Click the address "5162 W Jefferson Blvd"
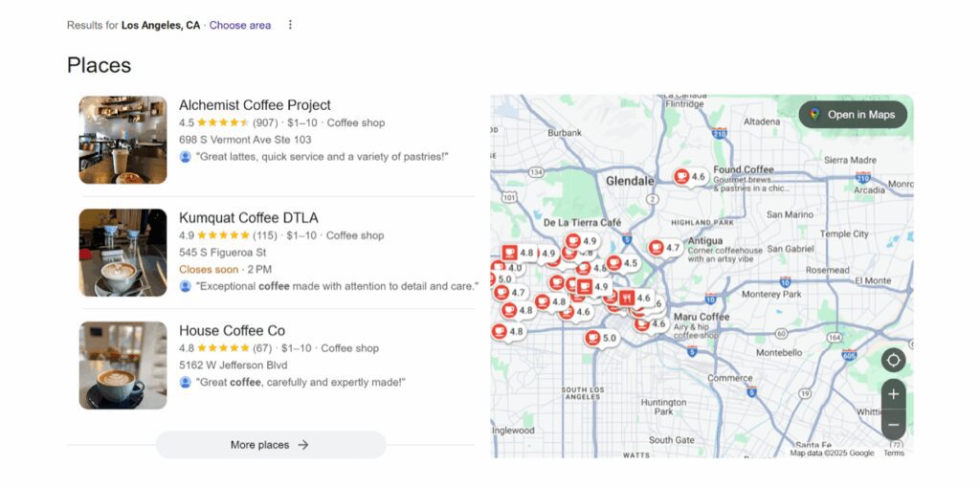 234,365
